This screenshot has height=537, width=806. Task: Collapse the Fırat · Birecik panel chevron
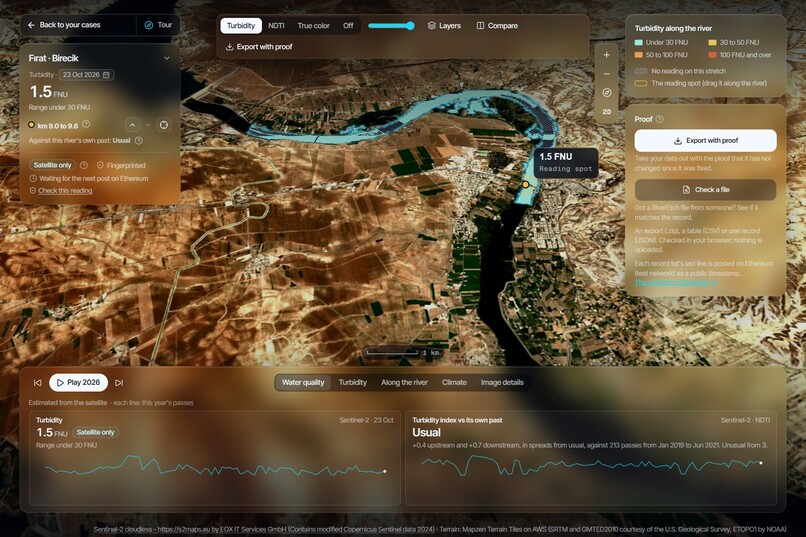167,58
